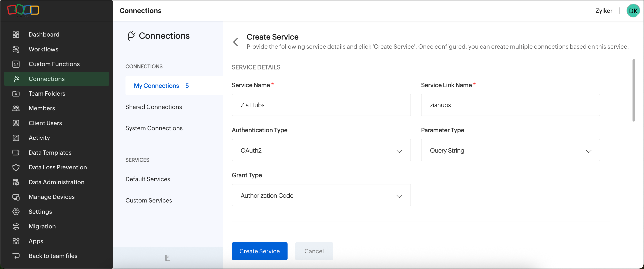This screenshot has height=269, width=644.
Task: Open Workflows via its sidebar icon
Action: (x=16, y=49)
